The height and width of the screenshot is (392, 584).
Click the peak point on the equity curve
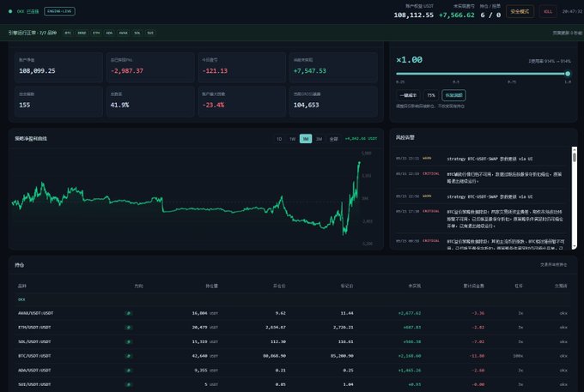tap(359, 162)
